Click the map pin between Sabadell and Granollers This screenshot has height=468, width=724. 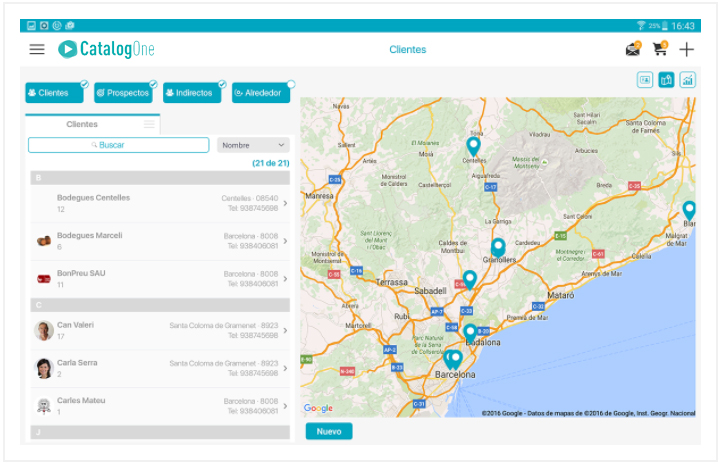tap(470, 280)
